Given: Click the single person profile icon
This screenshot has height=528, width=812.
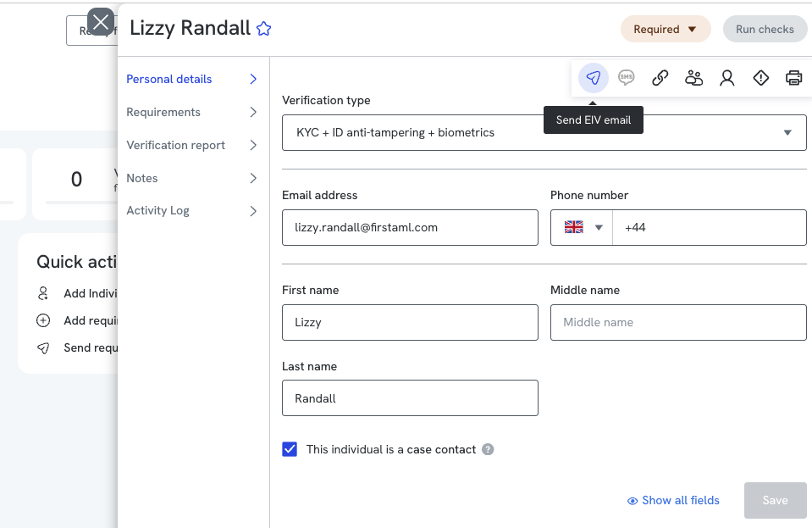Looking at the screenshot, I should coord(727,78).
